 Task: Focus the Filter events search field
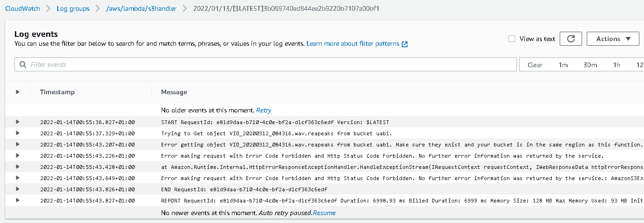[265, 64]
